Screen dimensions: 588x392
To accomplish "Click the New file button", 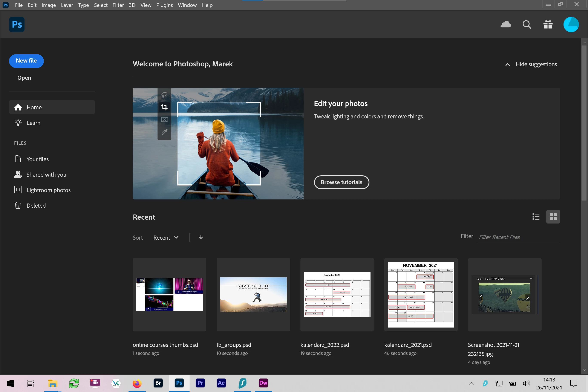I will (x=26, y=61).
